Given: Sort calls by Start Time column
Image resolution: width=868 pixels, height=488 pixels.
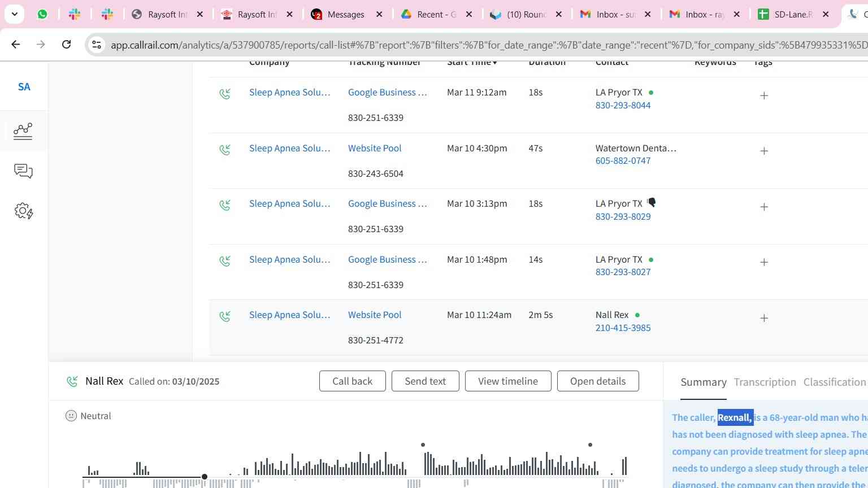Looking at the screenshot, I should pyautogui.click(x=472, y=62).
